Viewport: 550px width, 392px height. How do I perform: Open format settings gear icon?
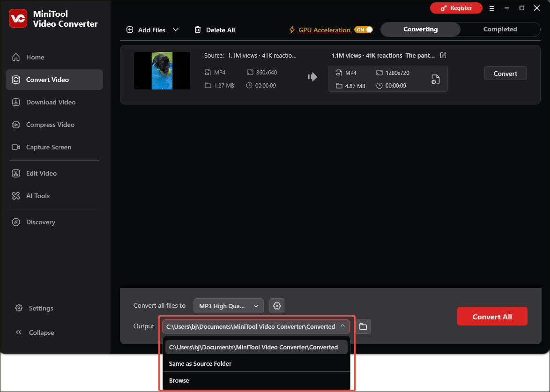pyautogui.click(x=277, y=306)
